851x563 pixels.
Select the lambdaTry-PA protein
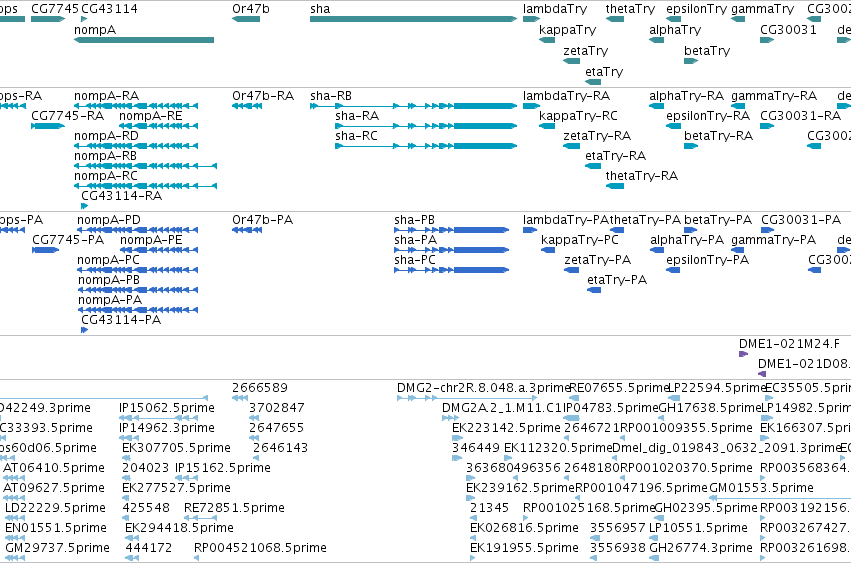[x=530, y=230]
